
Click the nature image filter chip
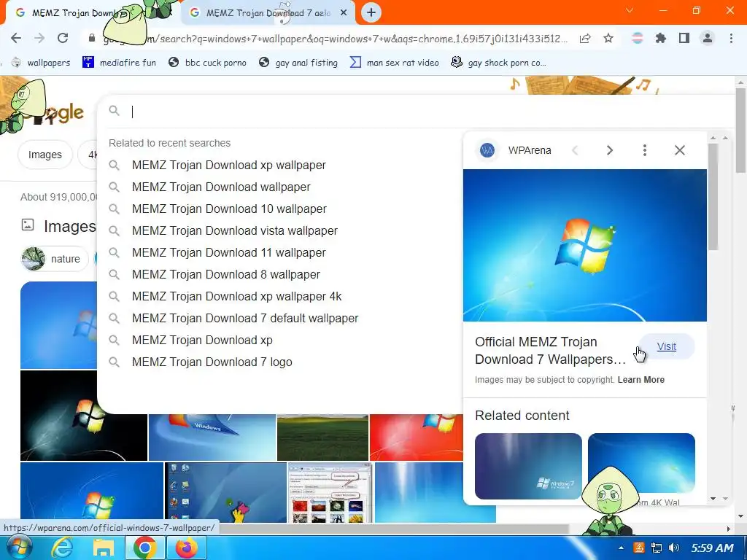pyautogui.click(x=55, y=259)
